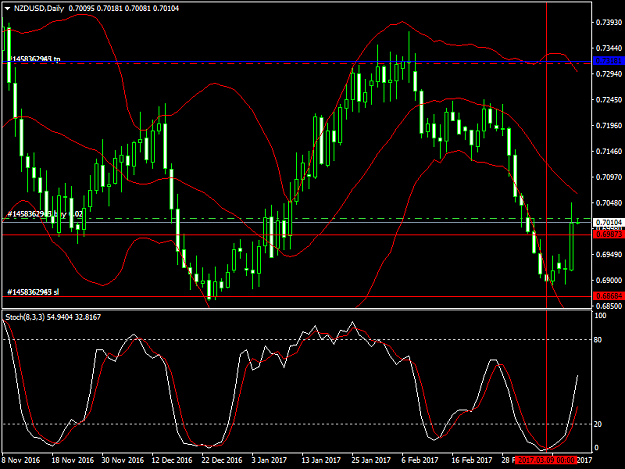The height and width of the screenshot is (469, 625).
Task: Open the chart menu triangle beside NZDUSD,Daily
Action: pyautogui.click(x=7, y=8)
